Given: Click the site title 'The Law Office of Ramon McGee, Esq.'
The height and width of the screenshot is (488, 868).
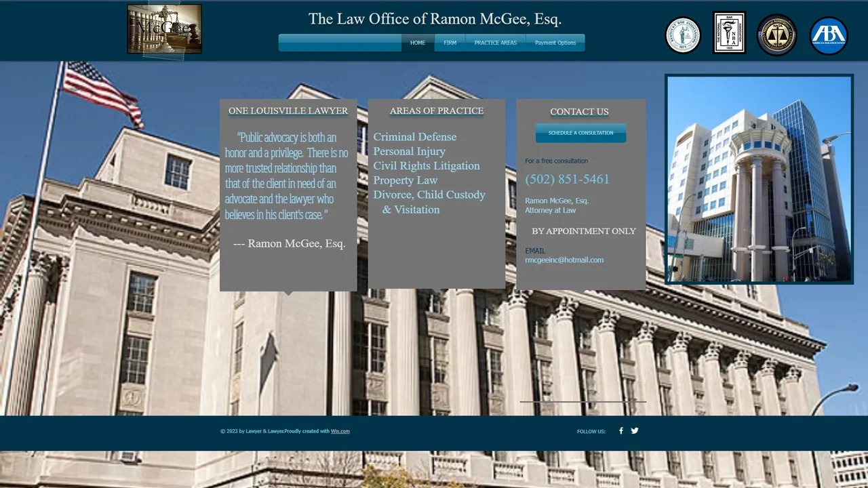Looking at the screenshot, I should pyautogui.click(x=435, y=19).
